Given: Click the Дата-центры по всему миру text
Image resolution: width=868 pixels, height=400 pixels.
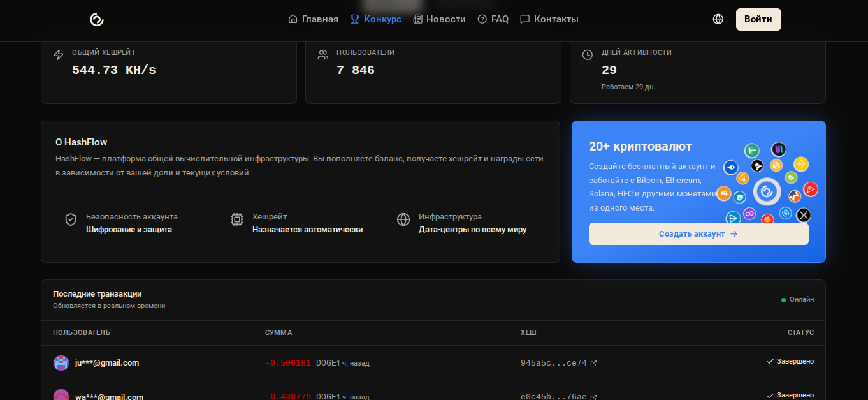Looking at the screenshot, I should click(x=472, y=230).
